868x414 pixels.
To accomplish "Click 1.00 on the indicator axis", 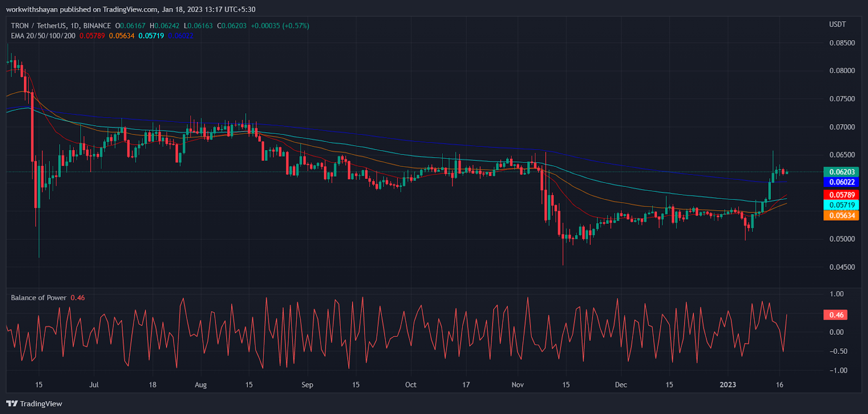I will click(x=837, y=294).
